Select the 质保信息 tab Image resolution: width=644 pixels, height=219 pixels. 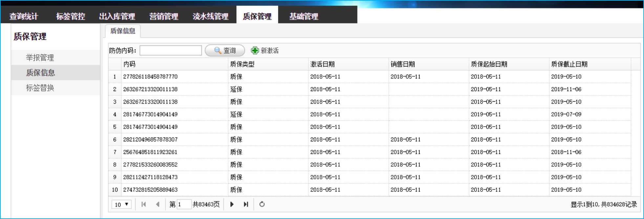coord(123,31)
